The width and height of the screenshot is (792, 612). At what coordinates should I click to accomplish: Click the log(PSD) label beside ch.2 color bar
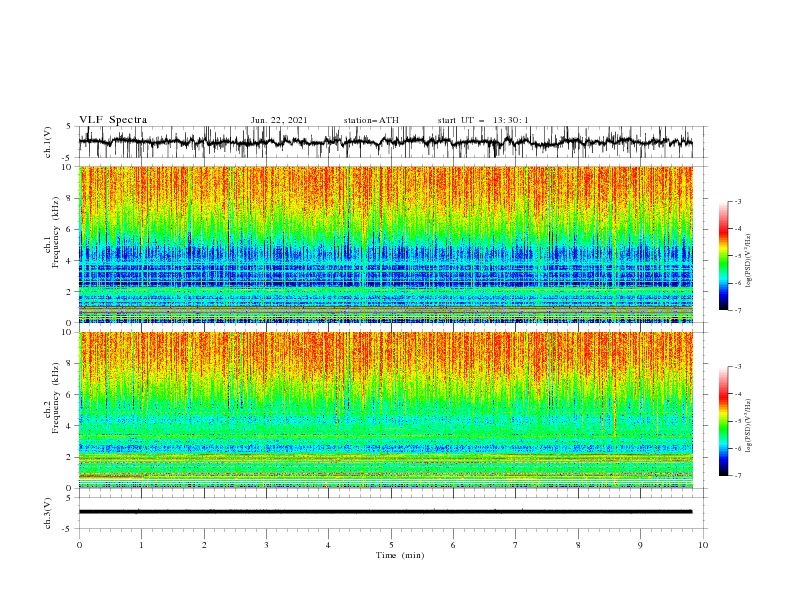748,426
